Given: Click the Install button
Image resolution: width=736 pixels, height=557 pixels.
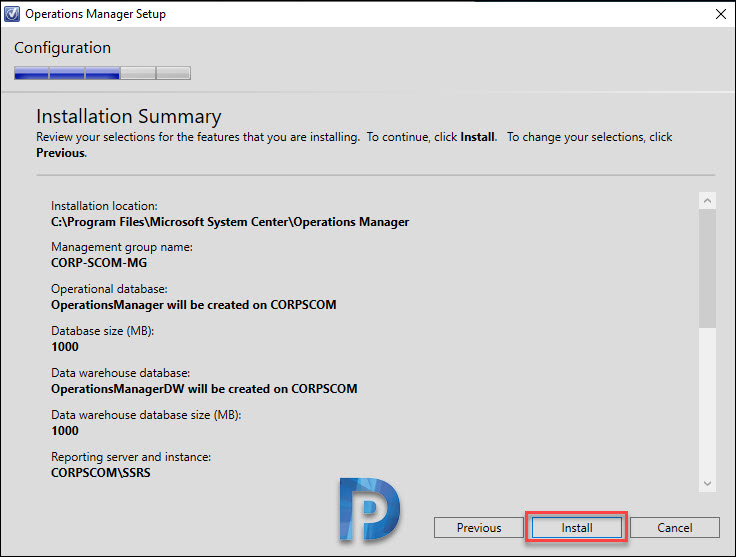Looking at the screenshot, I should (576, 527).
